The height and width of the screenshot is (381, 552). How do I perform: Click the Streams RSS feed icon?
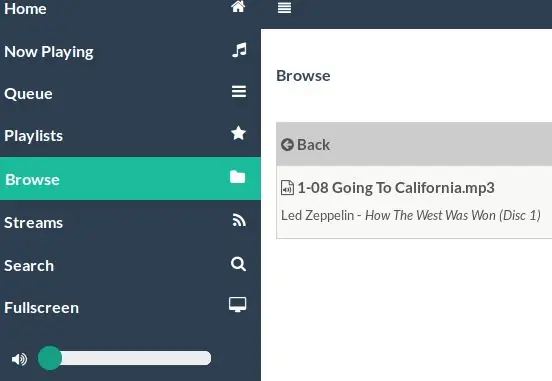coord(239,221)
